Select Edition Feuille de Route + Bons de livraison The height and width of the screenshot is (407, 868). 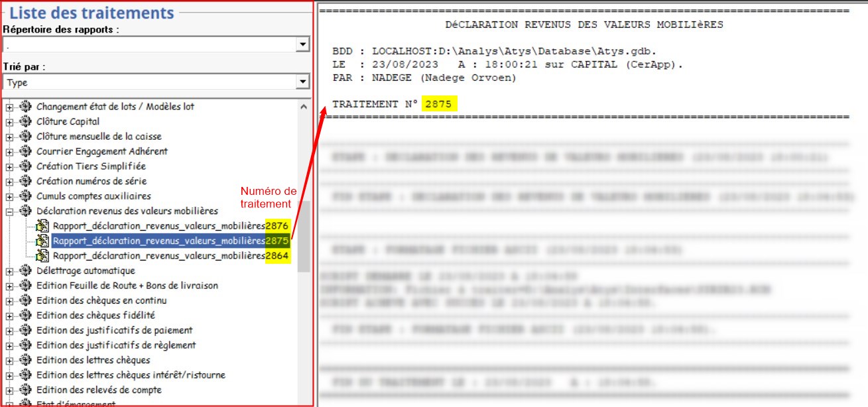[127, 286]
